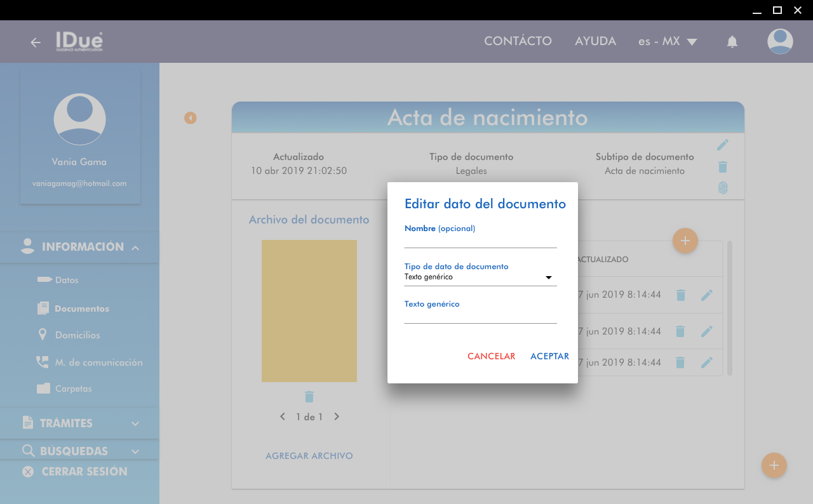
Task: Open the es - MX language dropdown
Action: [x=668, y=42]
